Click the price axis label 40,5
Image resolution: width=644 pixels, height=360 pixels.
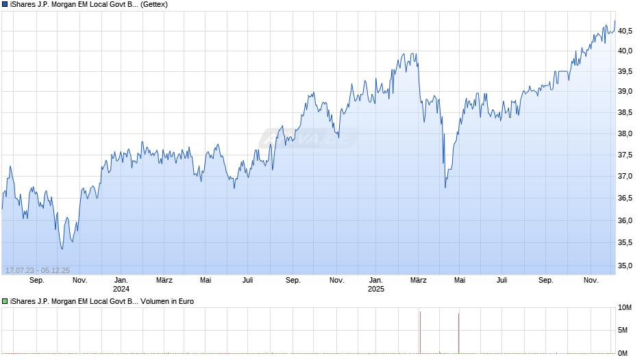tap(625, 31)
